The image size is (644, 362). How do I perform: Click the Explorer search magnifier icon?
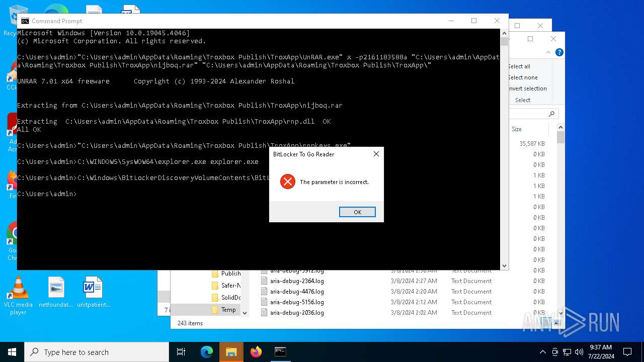pos(551,114)
